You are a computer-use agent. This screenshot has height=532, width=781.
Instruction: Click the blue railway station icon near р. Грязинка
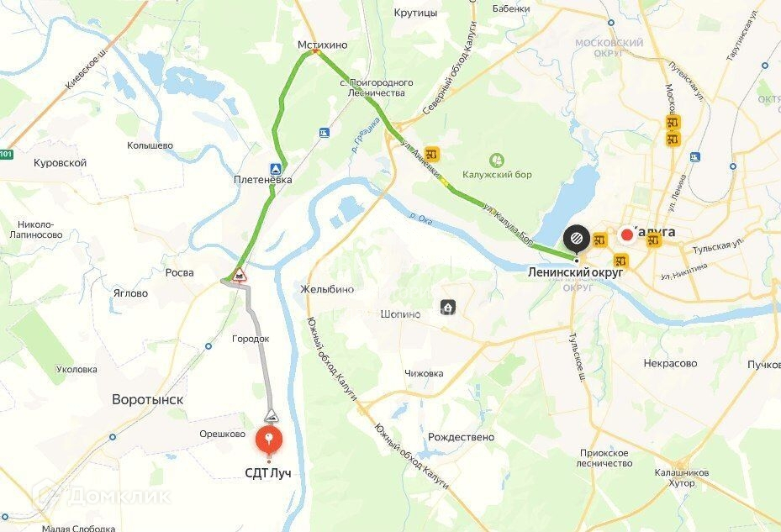(325, 133)
